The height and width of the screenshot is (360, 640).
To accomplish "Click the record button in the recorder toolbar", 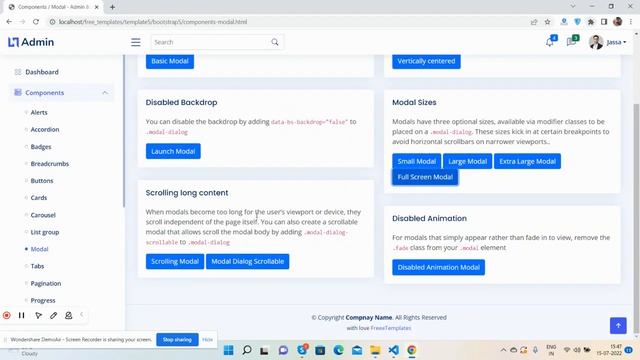I will pyautogui.click(x=7, y=315).
